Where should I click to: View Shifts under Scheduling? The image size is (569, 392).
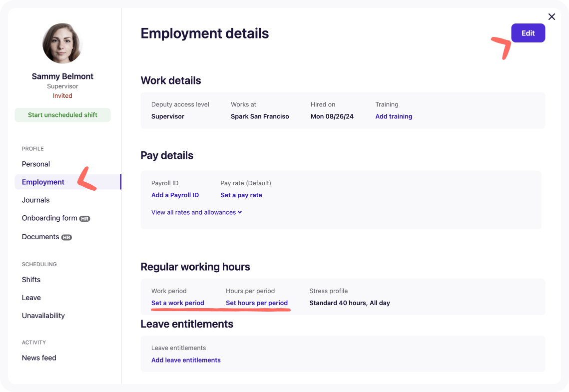[31, 280]
